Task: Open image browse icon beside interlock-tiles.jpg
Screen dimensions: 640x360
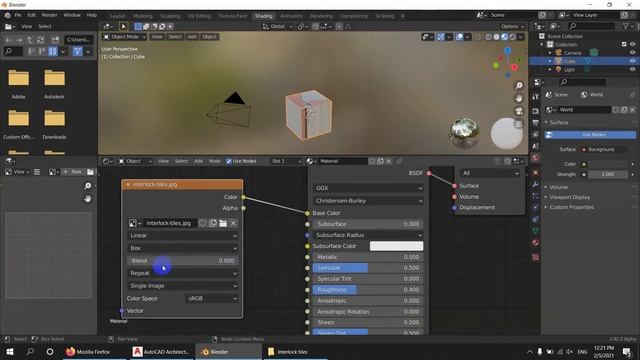Action: point(135,223)
